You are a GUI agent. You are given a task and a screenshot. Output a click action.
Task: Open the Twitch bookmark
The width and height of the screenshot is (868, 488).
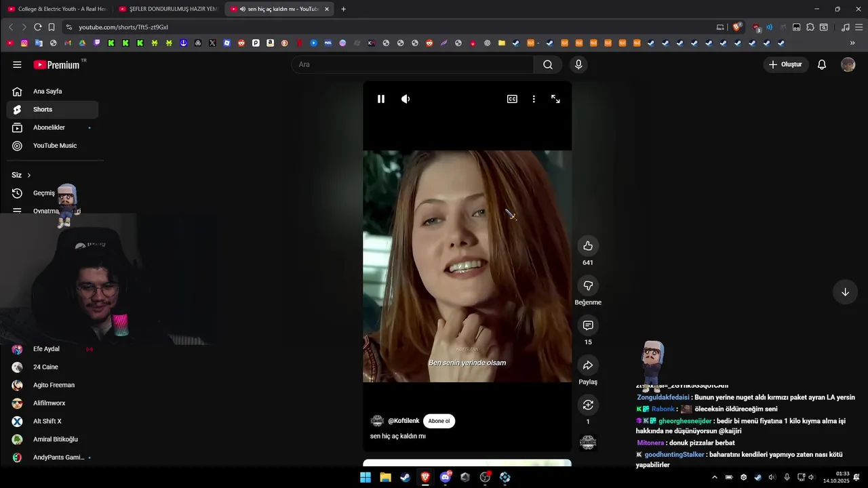click(x=97, y=43)
